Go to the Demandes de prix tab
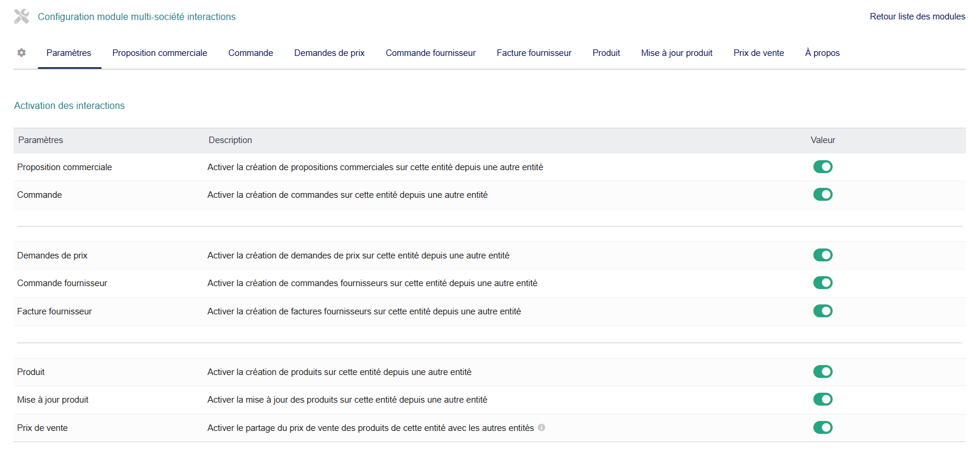Viewport: 980px width, 458px height. point(330,53)
